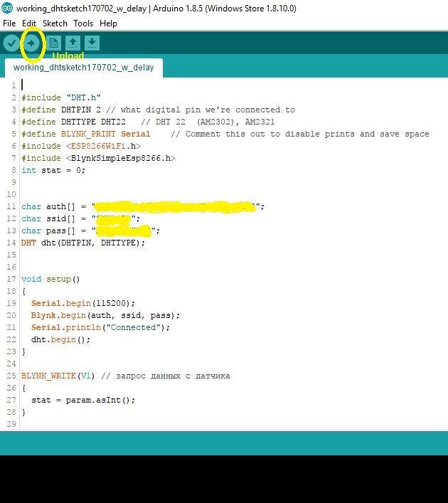
Task: Create a new sketch with New icon
Action: 53,43
